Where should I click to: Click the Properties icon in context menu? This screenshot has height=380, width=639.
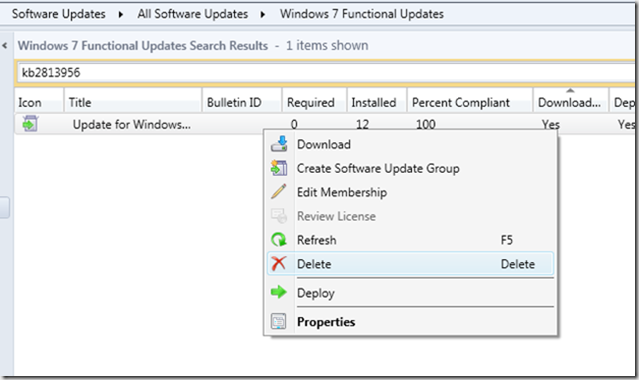point(279,321)
